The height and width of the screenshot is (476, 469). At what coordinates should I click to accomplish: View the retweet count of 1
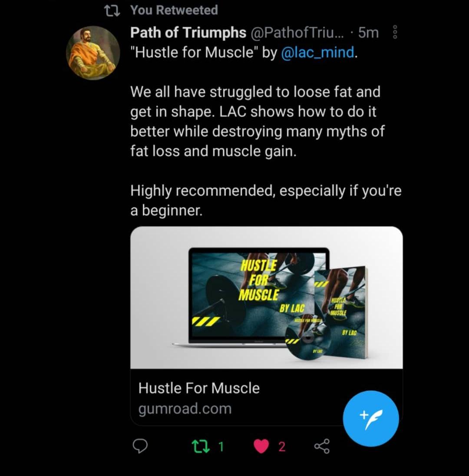(221, 446)
